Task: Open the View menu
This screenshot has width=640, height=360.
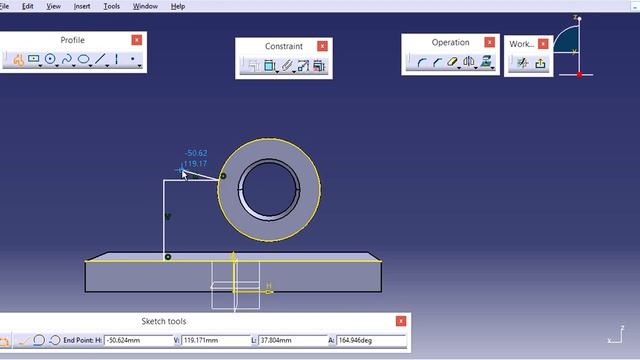Action: pos(53,6)
